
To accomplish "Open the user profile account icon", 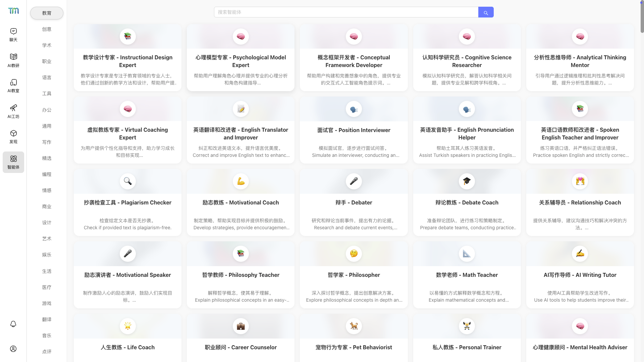I will click(x=13, y=349).
